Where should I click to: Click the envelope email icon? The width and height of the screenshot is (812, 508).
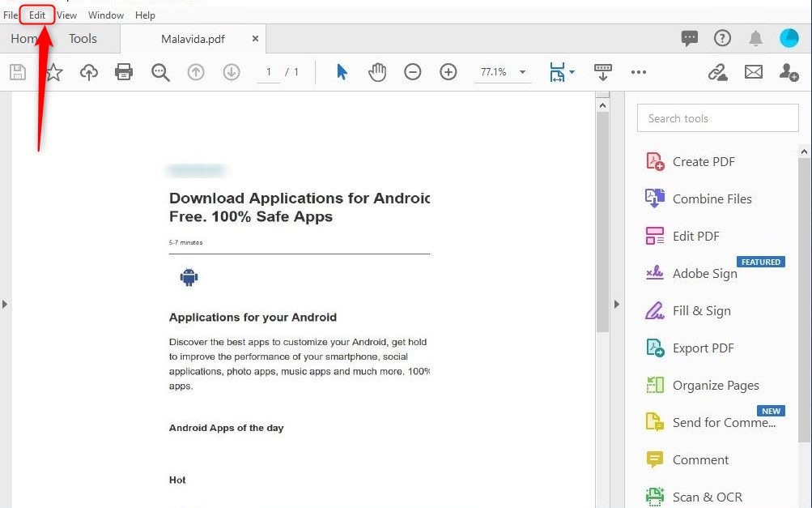[x=754, y=72]
